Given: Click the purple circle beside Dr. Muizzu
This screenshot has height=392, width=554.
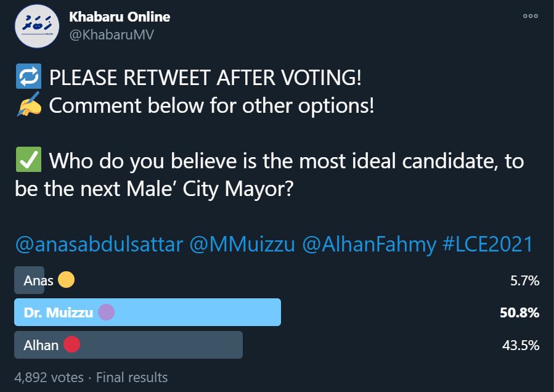Looking at the screenshot, I should tap(106, 312).
